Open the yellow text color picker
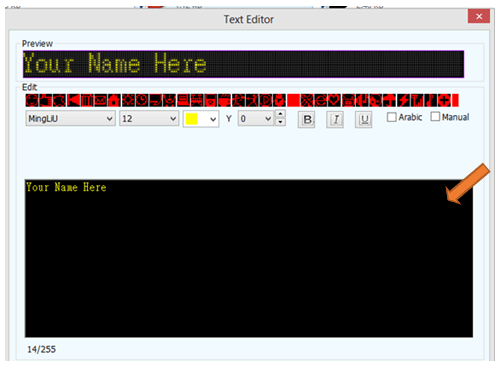 click(x=201, y=119)
